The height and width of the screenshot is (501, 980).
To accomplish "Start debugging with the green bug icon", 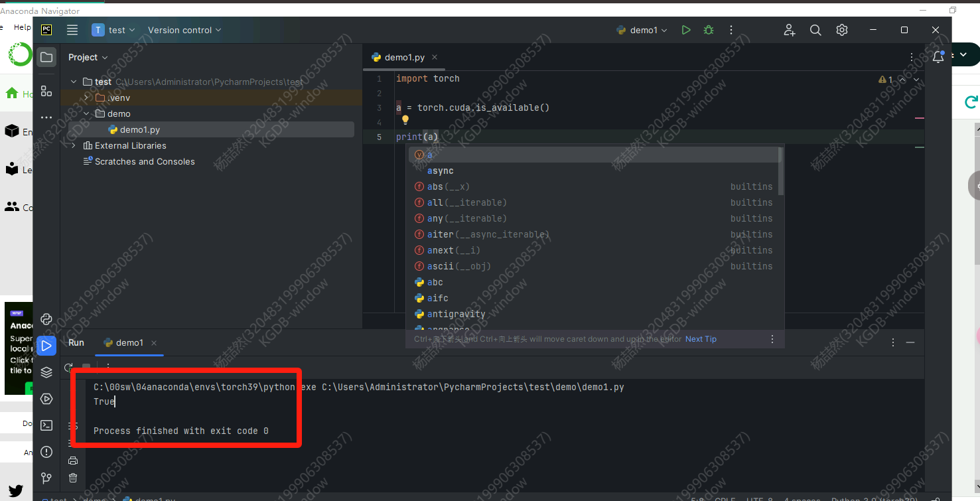I will 709,30.
